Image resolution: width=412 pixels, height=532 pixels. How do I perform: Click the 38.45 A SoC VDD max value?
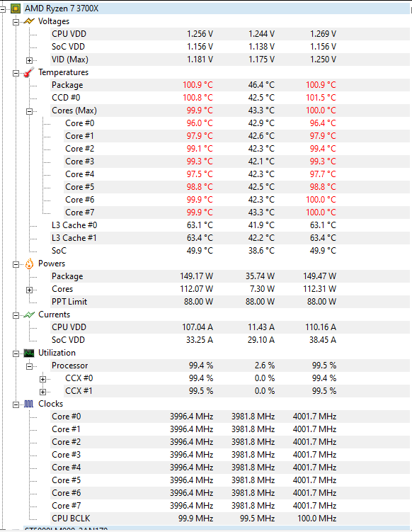point(323,340)
